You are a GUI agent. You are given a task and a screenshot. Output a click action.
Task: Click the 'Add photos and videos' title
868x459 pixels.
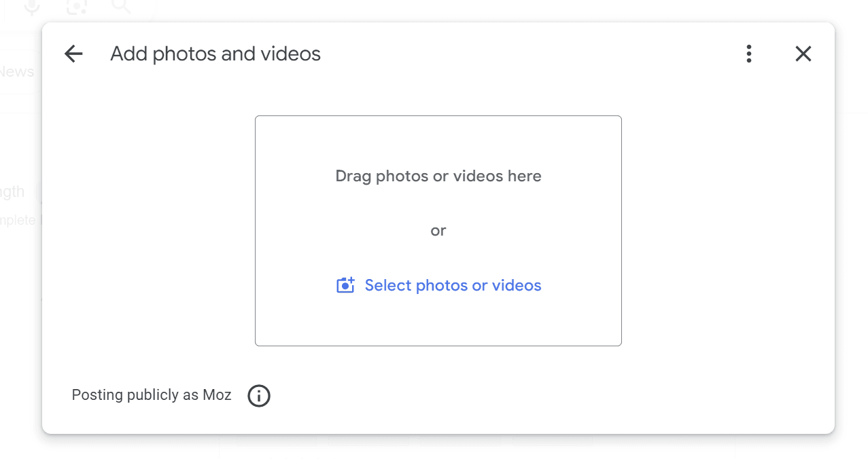215,54
